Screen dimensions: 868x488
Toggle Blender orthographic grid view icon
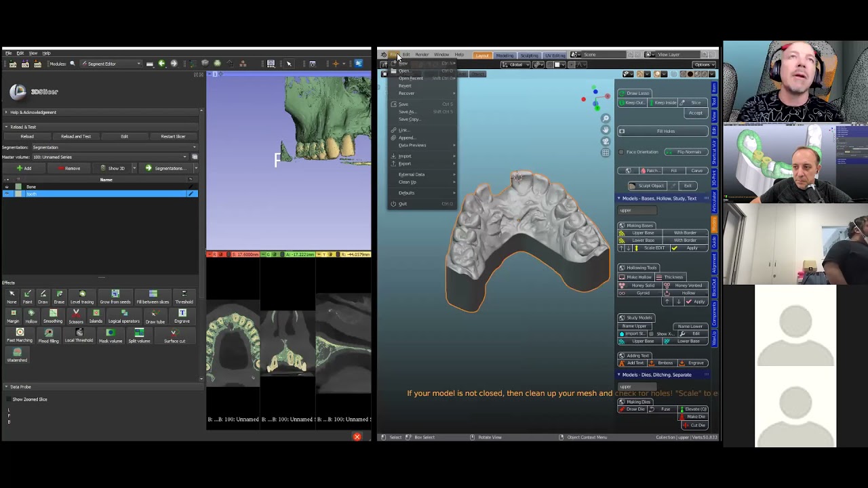click(606, 152)
